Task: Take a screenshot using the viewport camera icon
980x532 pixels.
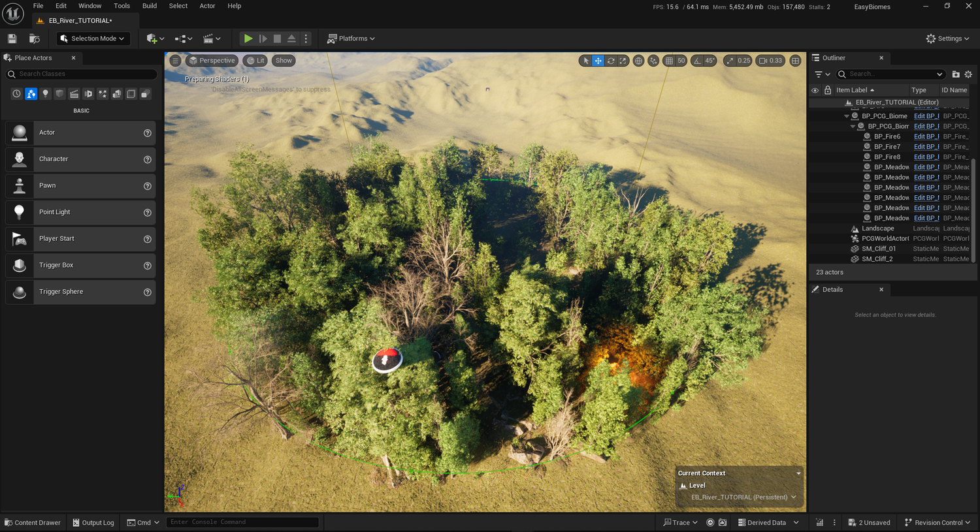Action: click(722, 522)
